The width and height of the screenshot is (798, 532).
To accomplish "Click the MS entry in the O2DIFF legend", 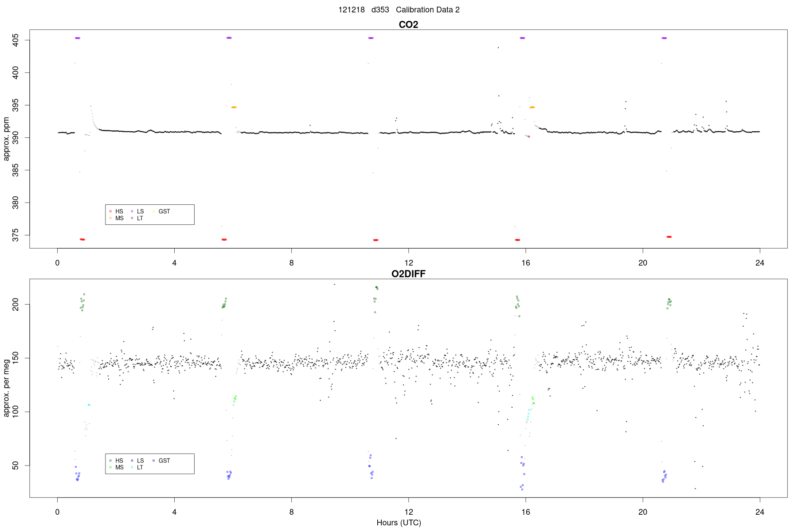I will [116, 467].
